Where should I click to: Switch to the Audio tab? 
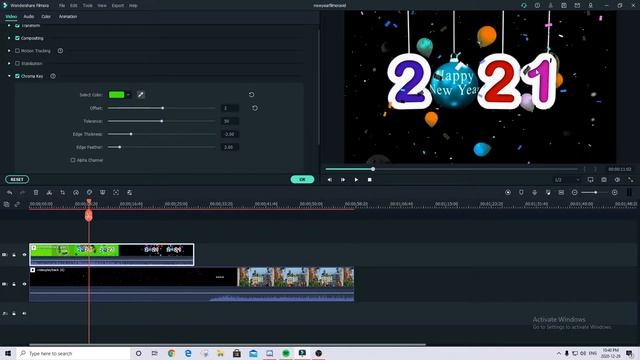pos(29,16)
